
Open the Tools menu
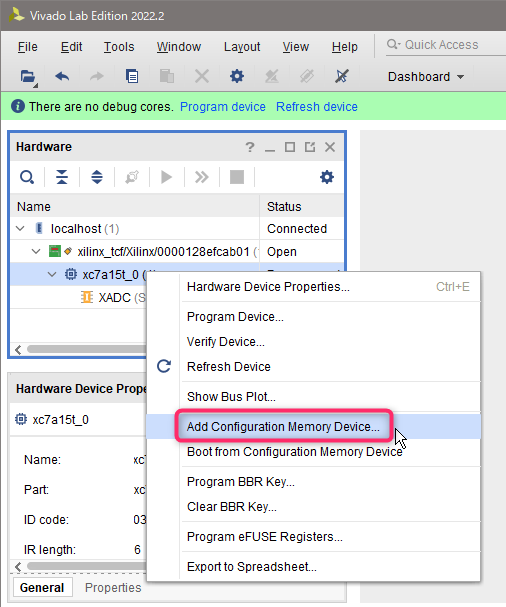[119, 47]
